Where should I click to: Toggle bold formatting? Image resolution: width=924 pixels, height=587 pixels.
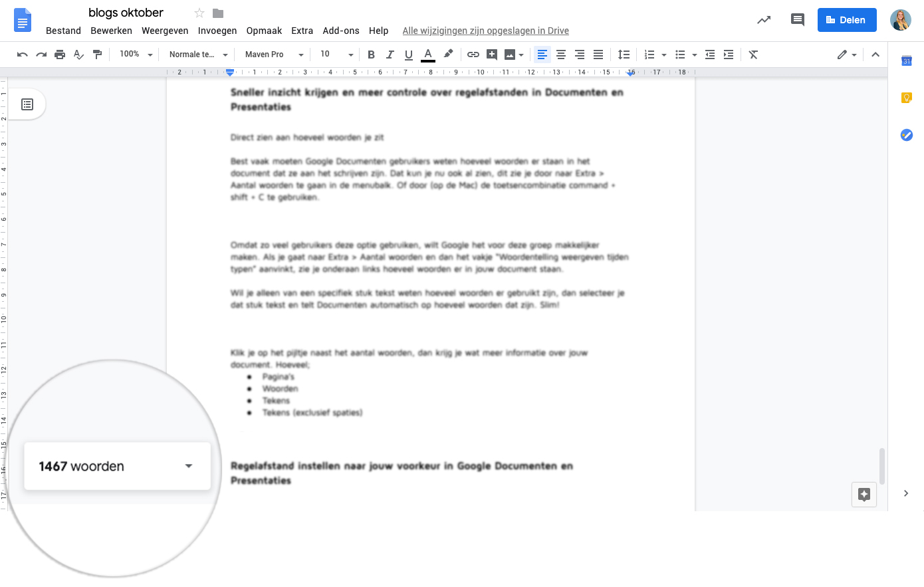click(x=371, y=55)
